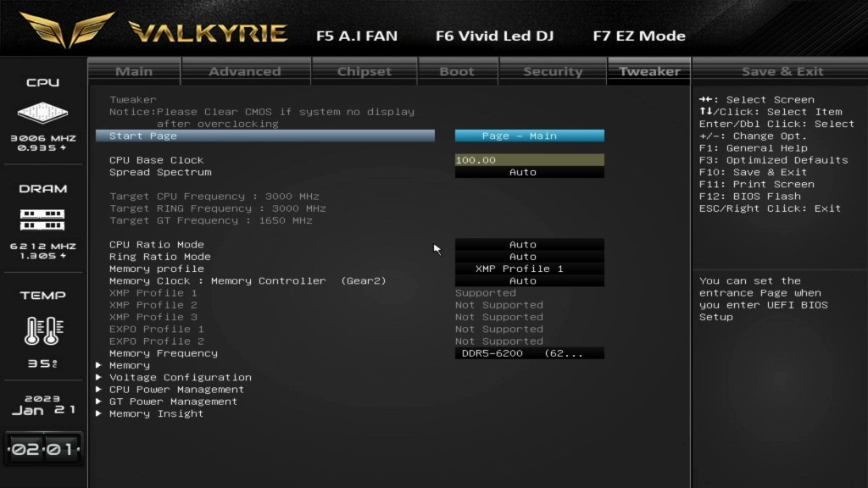Expand Voltage Configuration submenu arrow

point(98,377)
